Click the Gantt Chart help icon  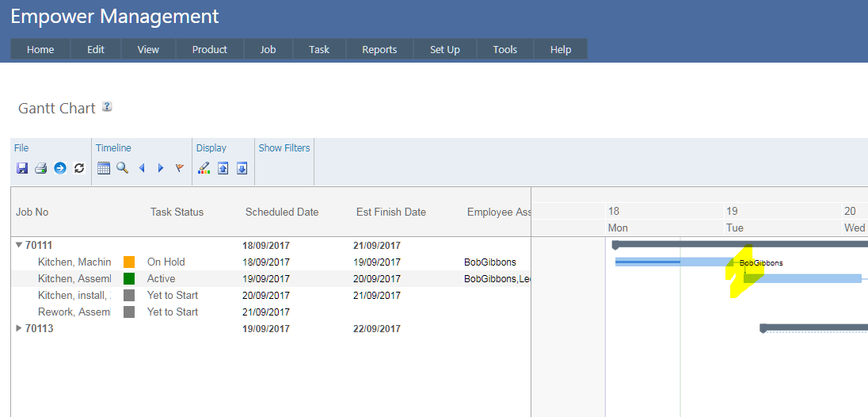coord(107,107)
